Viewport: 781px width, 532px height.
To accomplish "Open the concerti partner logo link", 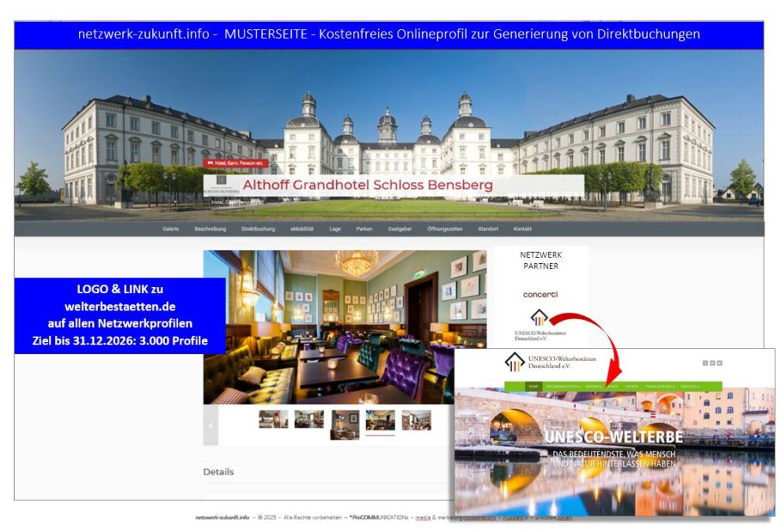I will point(540,295).
